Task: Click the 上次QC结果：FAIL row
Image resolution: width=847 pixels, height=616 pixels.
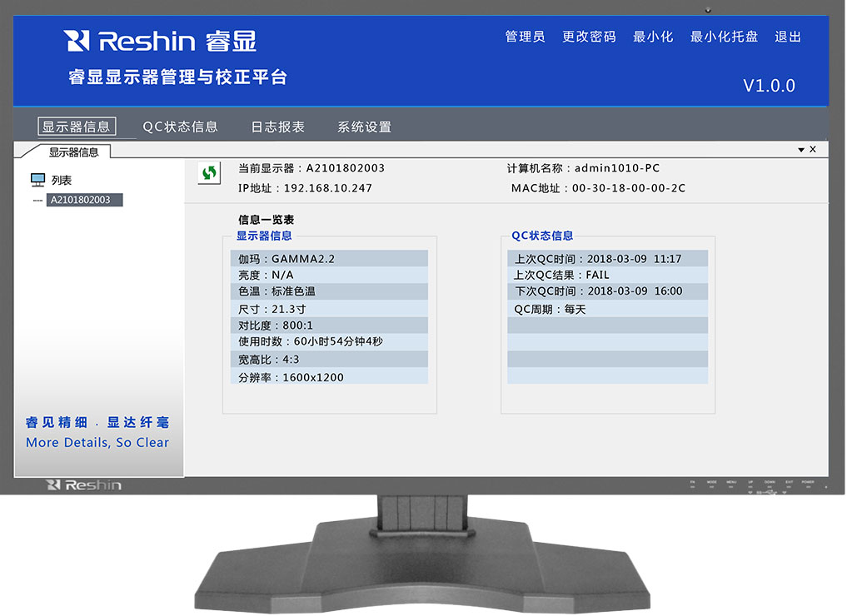Action: pos(608,275)
